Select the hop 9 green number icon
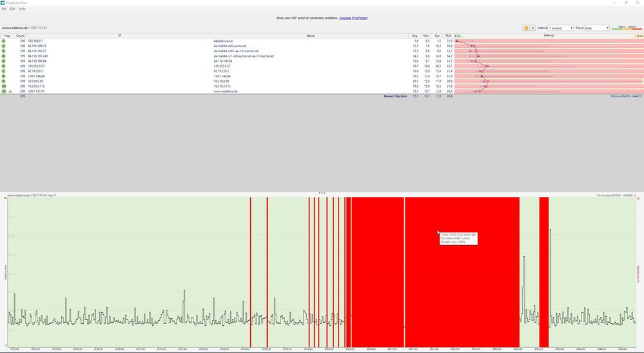644x353 pixels. (x=4, y=81)
